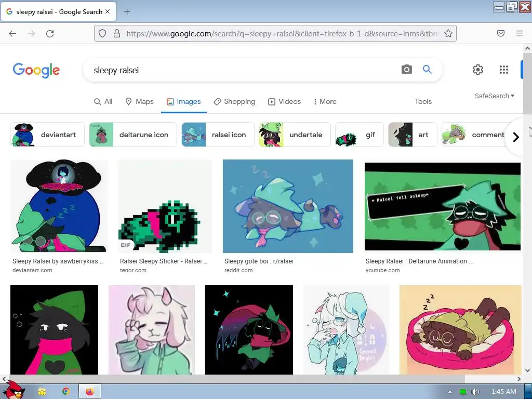Select the Images tab
The width and height of the screenshot is (532, 399).
(x=183, y=101)
